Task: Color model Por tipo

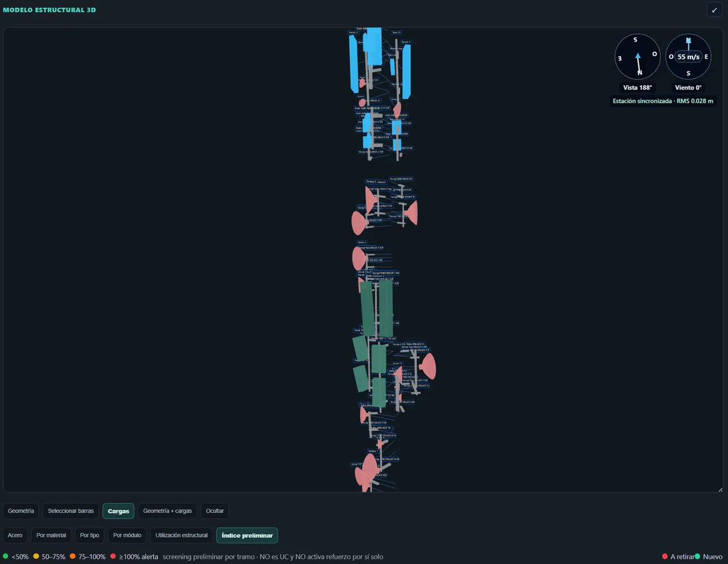Action: (x=89, y=536)
